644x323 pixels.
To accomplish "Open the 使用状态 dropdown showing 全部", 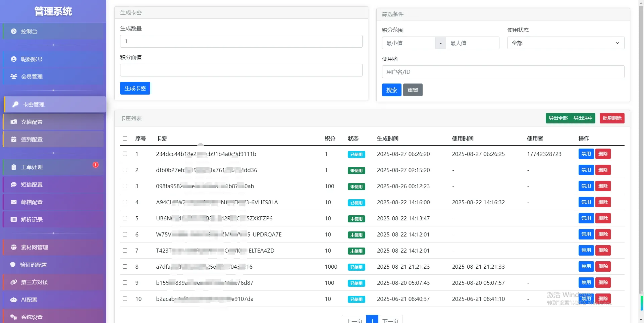I will coord(566,43).
